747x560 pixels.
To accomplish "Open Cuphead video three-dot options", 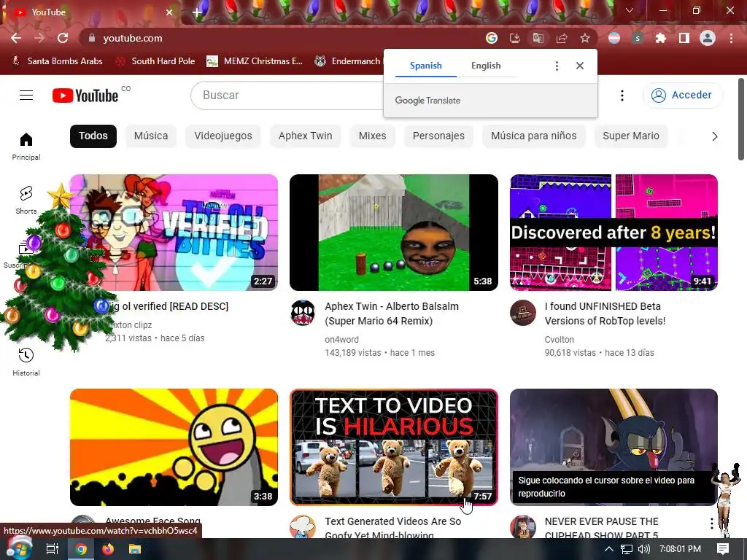I will [x=711, y=524].
